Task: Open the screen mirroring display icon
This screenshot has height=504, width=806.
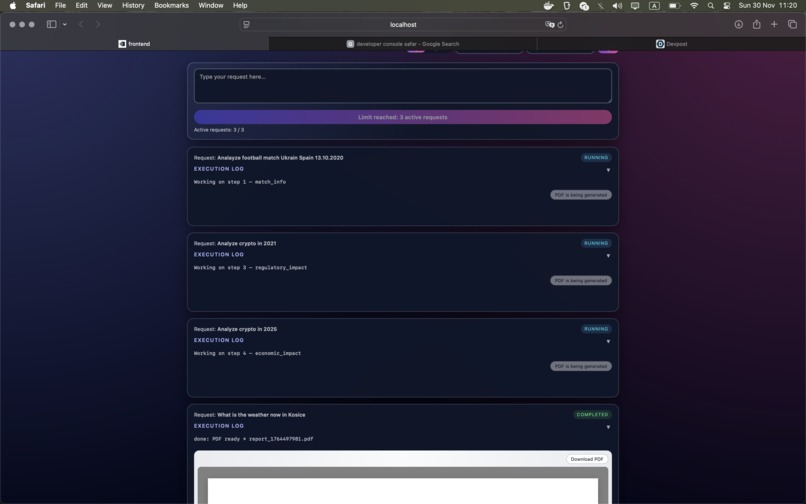Action: click(x=635, y=6)
